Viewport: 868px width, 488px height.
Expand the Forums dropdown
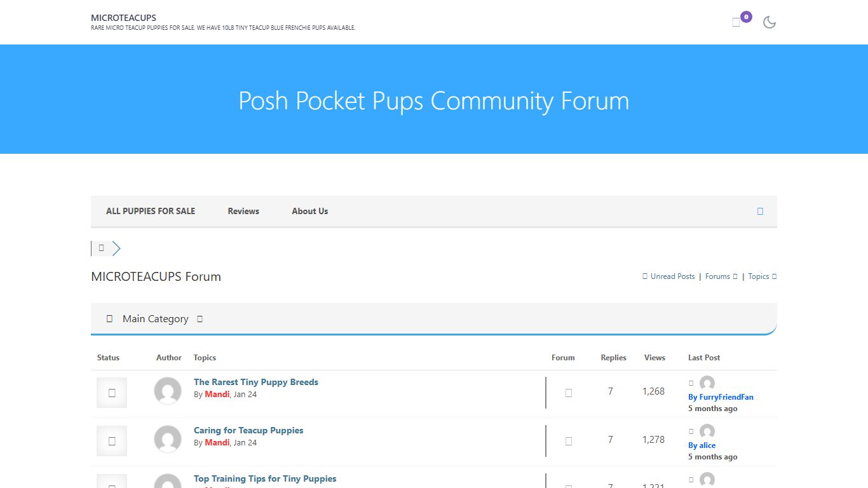[721, 276]
